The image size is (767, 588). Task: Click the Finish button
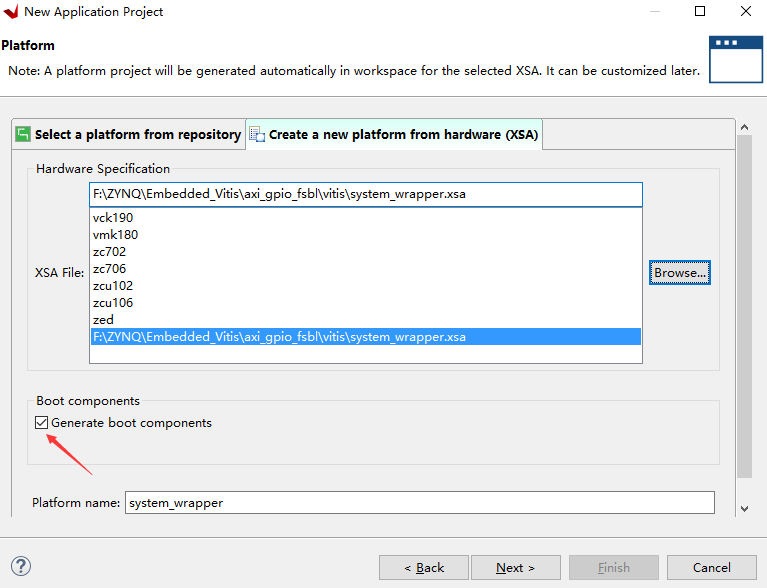tap(613, 567)
